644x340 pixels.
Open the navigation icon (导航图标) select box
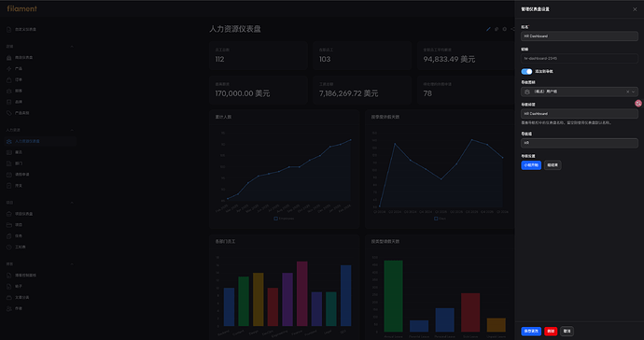(580, 92)
